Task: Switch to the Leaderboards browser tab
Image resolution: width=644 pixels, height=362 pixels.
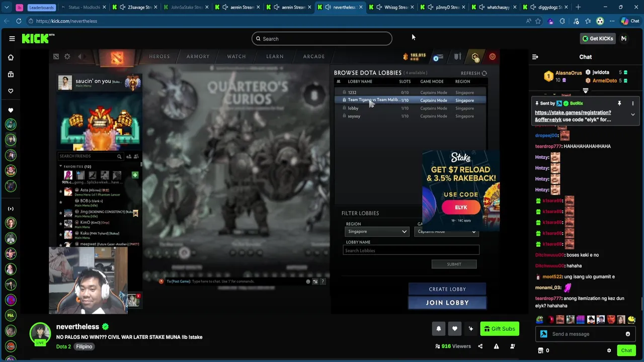Action: tap(41, 7)
